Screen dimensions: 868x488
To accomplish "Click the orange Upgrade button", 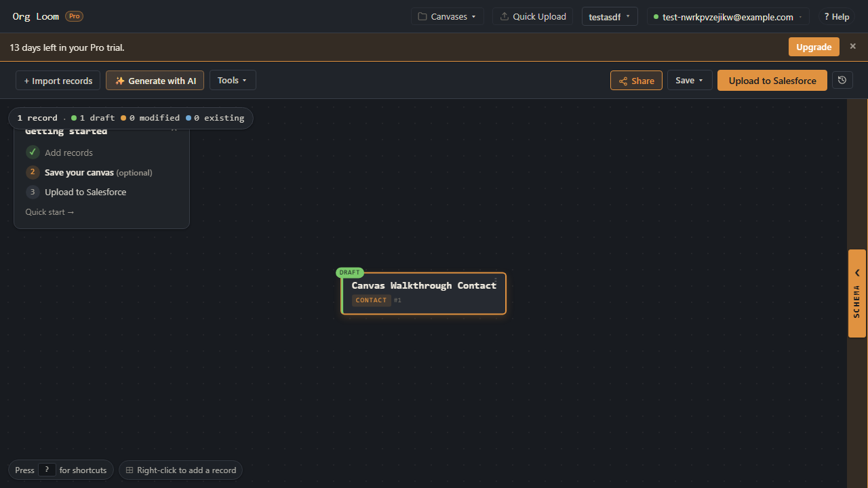I will pos(814,47).
